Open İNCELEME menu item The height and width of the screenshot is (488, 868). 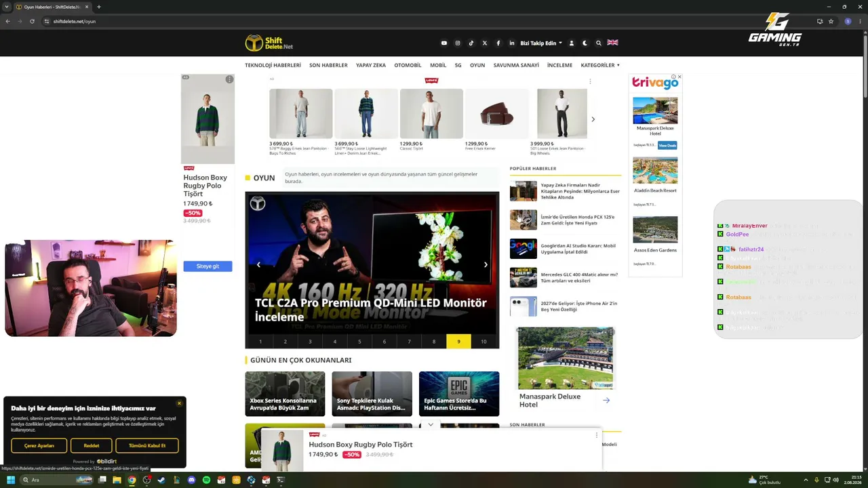[x=559, y=65]
